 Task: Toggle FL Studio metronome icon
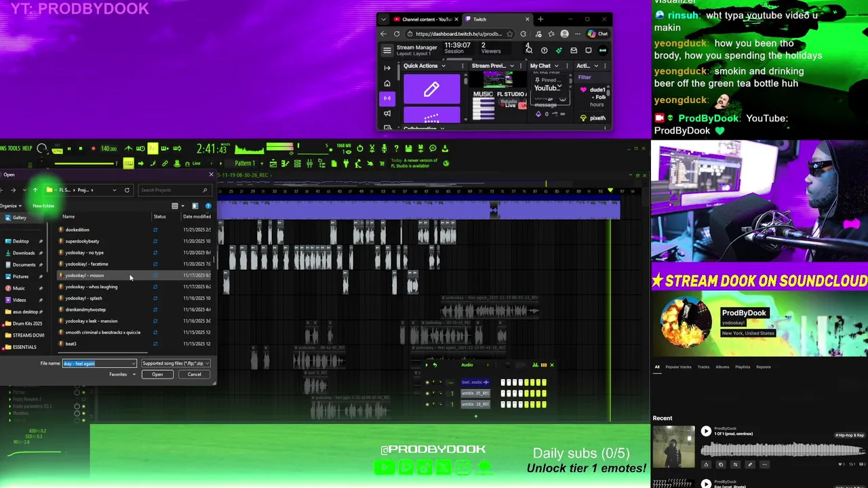tap(128, 148)
